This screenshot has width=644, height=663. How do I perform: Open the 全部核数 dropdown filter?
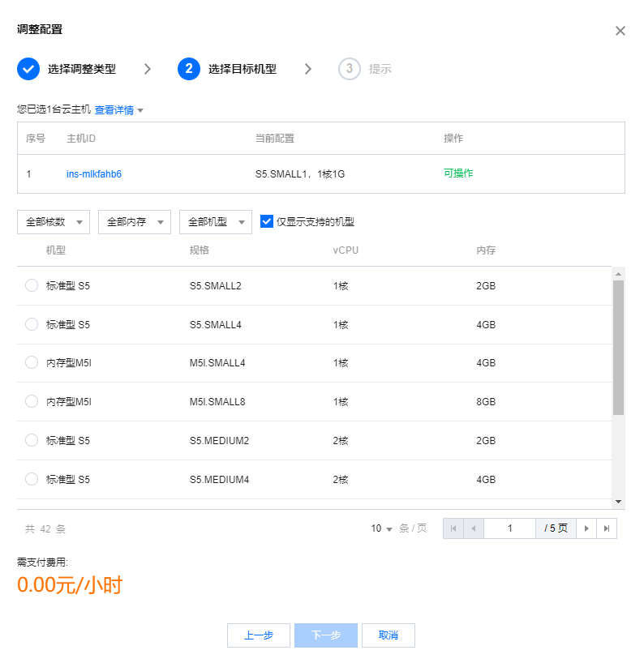54,222
